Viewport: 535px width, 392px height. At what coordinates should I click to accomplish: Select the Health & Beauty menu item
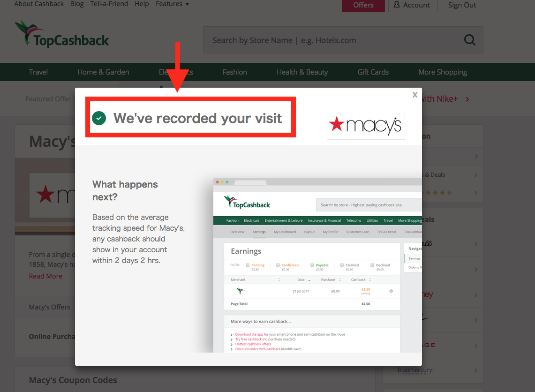pos(302,72)
